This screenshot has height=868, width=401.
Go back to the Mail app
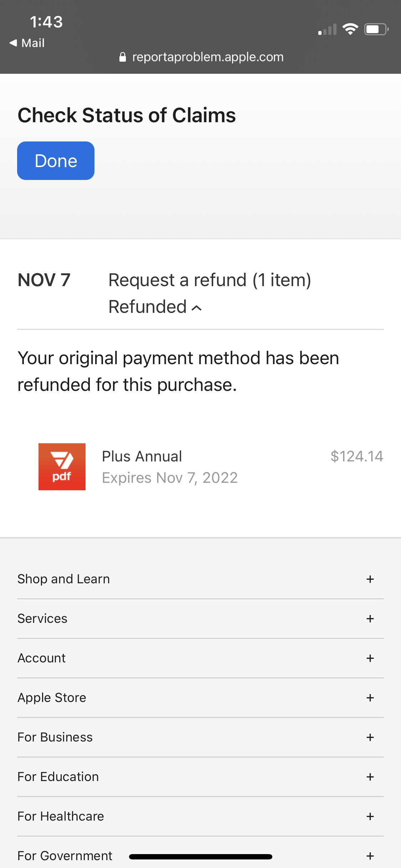(x=27, y=43)
